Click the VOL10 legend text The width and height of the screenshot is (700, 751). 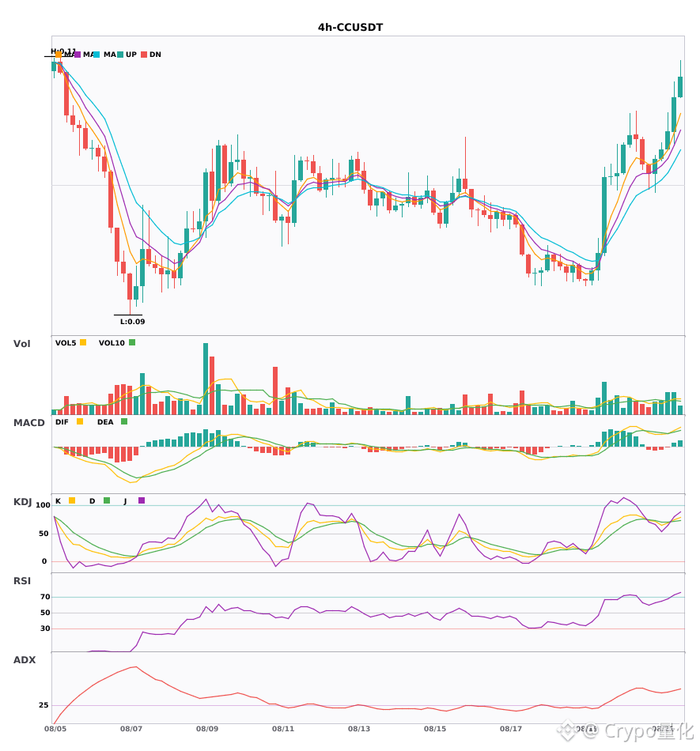pos(112,343)
